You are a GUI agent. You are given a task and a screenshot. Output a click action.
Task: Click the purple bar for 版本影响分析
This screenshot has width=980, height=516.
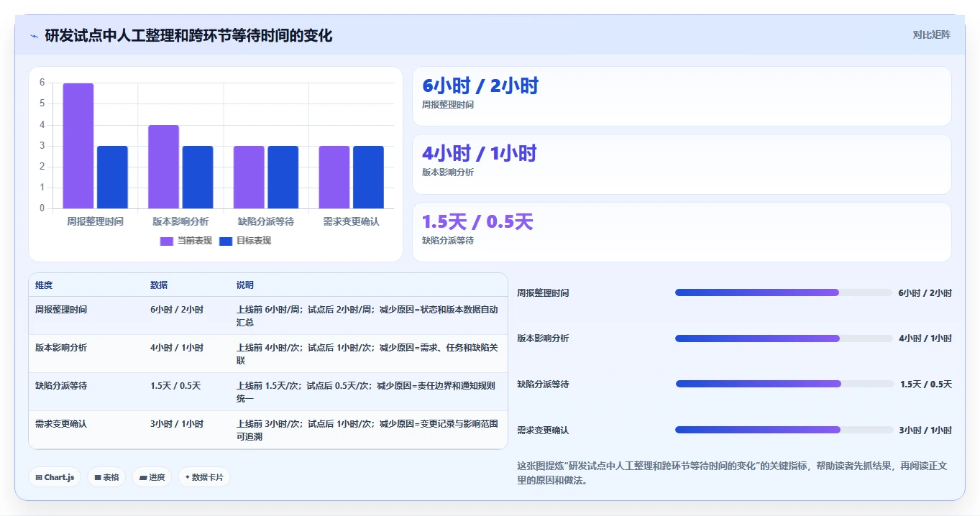click(x=163, y=167)
